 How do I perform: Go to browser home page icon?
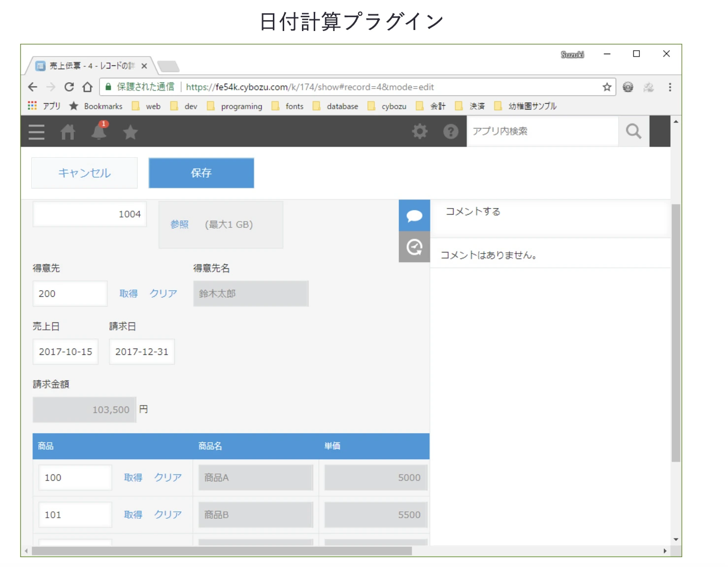[88, 87]
